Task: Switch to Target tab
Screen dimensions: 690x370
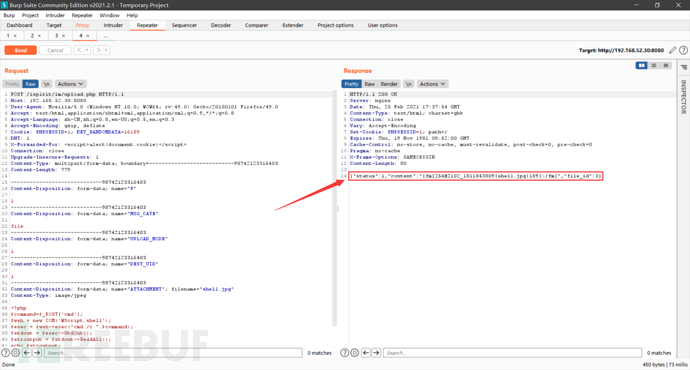Action: point(54,26)
